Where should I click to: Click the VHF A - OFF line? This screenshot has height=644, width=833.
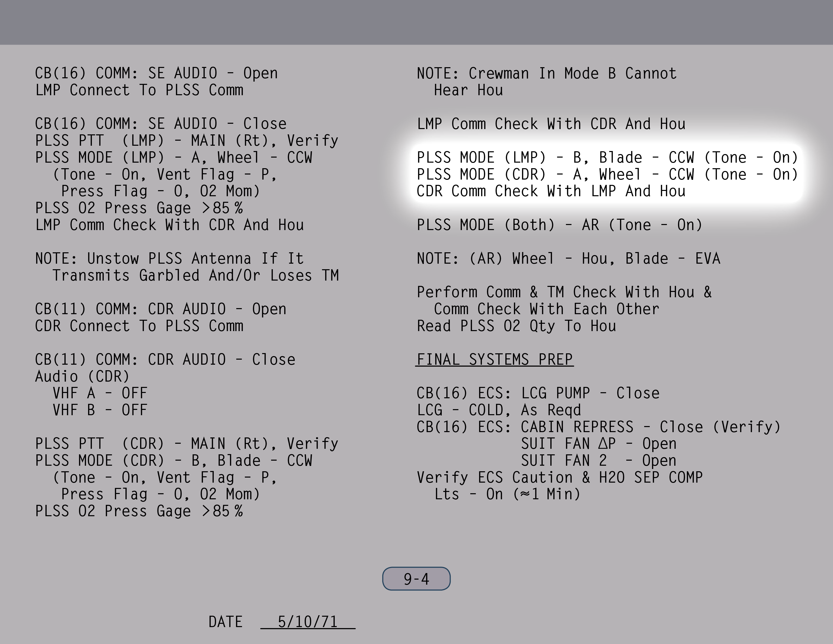(100, 393)
